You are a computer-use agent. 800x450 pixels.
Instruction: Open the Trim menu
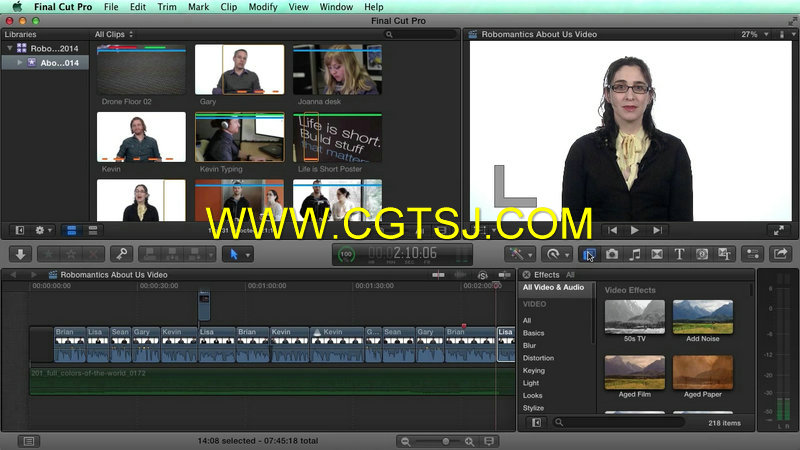167,7
